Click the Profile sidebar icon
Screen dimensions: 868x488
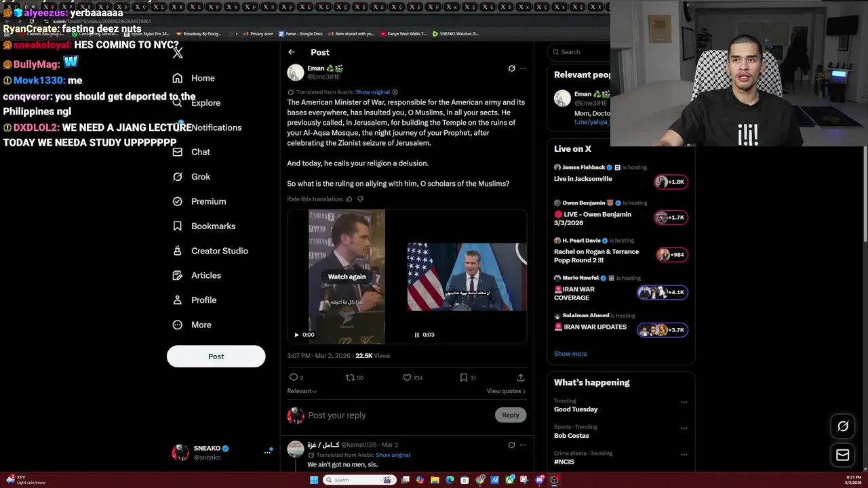[x=178, y=300]
